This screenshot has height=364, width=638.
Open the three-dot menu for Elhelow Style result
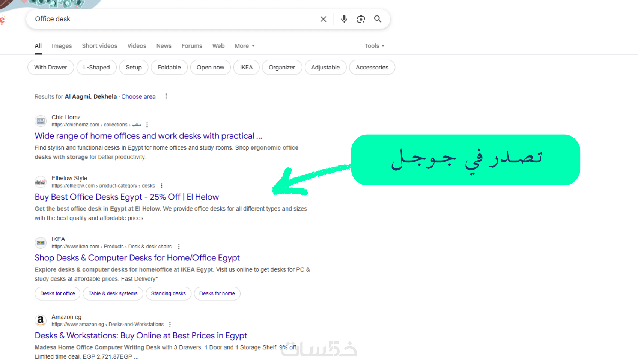(x=161, y=186)
